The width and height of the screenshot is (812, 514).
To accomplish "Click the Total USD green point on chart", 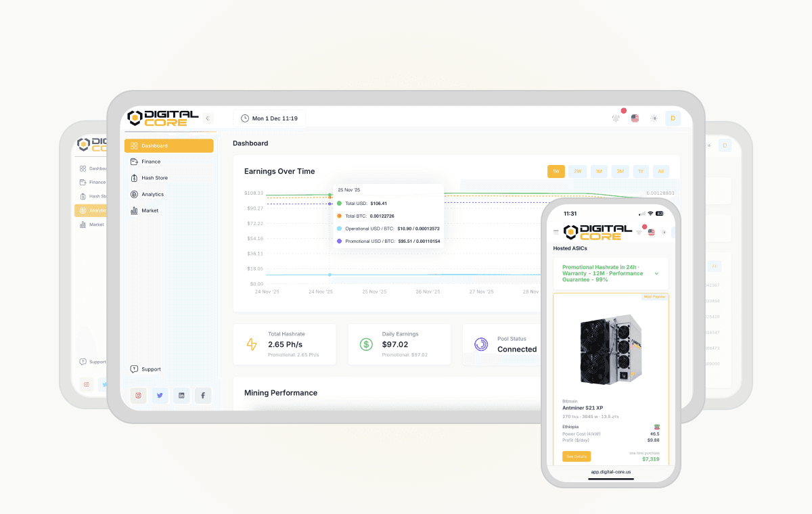I will 330,195.
